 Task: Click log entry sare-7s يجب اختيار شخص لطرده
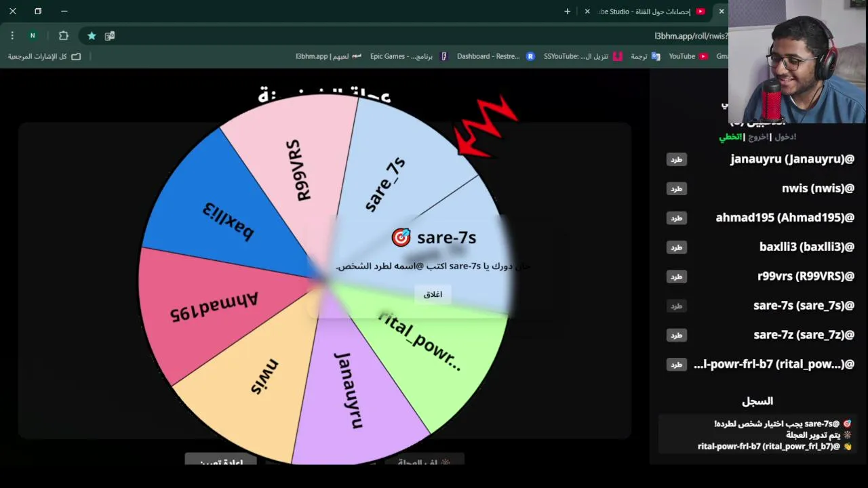783,424
